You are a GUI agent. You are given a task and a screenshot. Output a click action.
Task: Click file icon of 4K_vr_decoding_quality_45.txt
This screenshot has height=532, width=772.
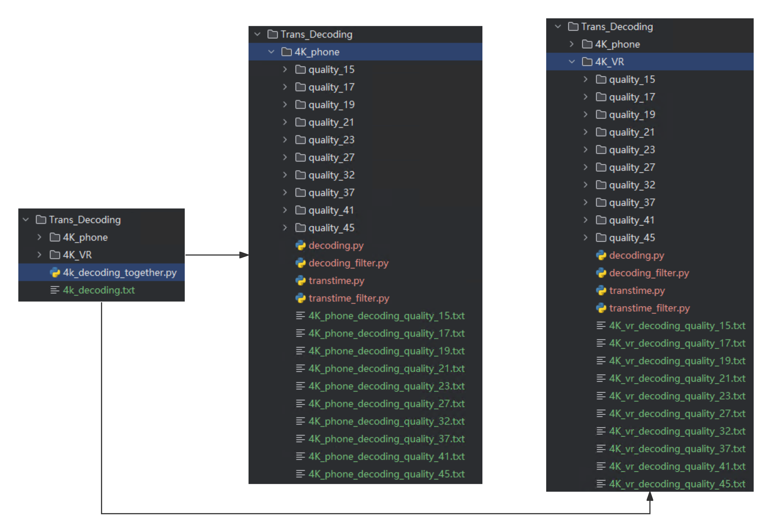click(601, 484)
